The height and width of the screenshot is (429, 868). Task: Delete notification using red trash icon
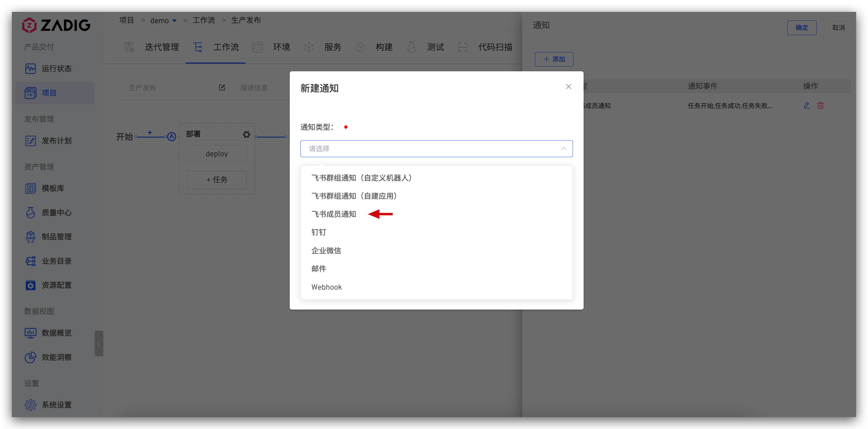tap(820, 105)
